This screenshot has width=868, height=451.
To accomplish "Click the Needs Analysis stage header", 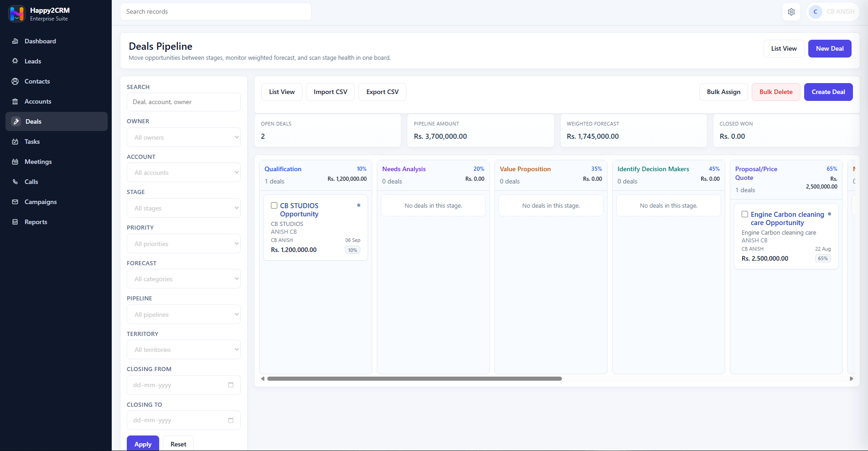I will pyautogui.click(x=404, y=169).
